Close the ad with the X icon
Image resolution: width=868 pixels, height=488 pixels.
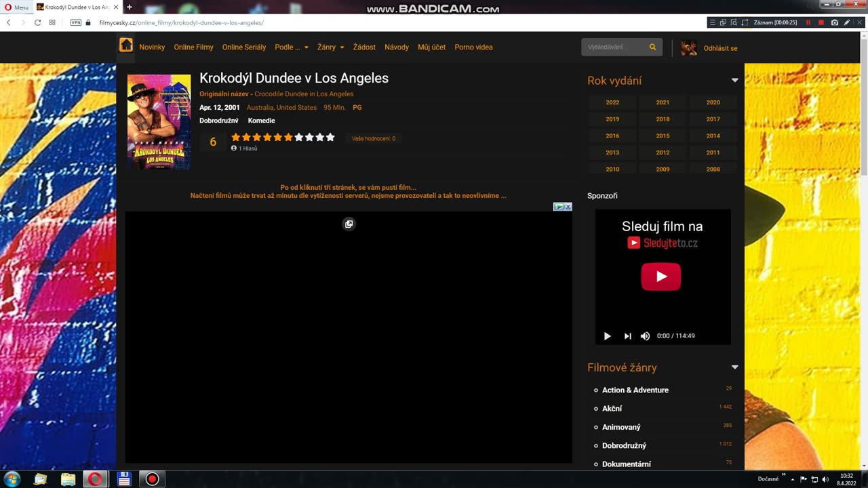pos(568,207)
